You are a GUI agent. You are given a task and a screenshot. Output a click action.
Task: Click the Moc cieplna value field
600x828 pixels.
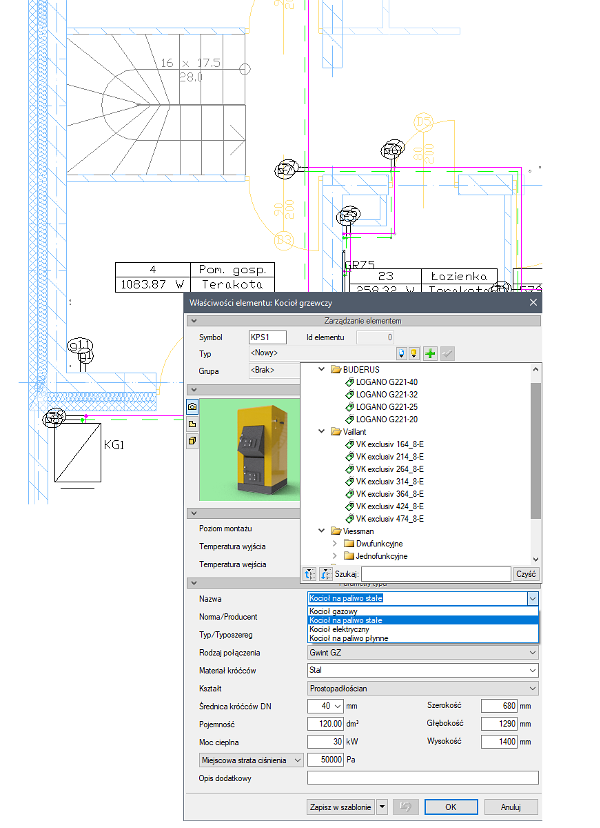click(325, 742)
